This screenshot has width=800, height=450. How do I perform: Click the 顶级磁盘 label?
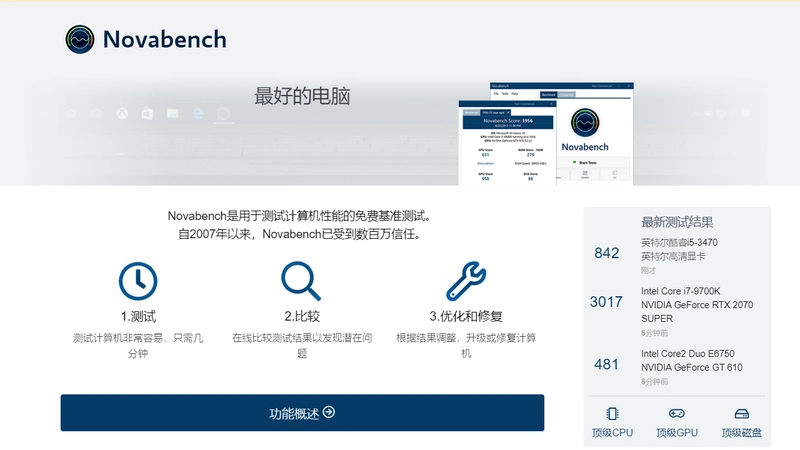741,433
